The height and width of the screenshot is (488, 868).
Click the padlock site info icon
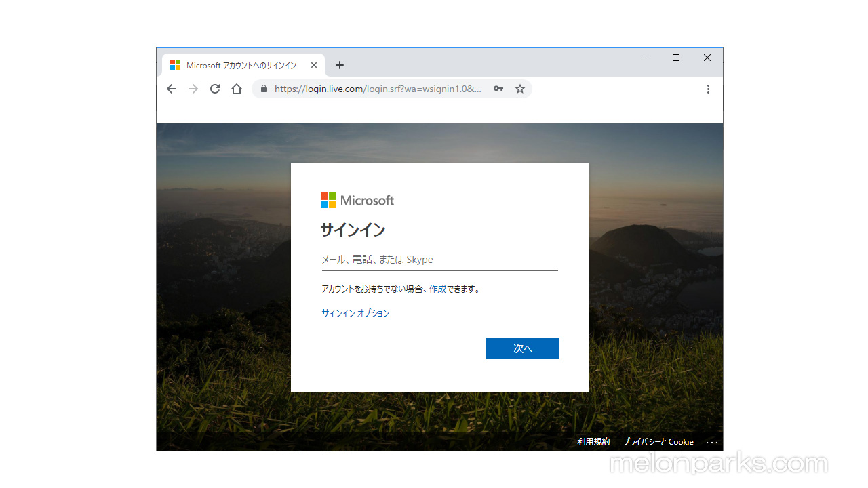264,89
